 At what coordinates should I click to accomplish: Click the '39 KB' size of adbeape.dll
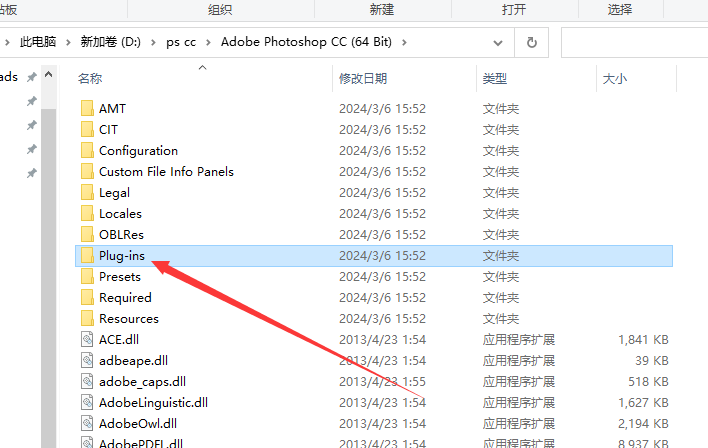click(x=652, y=360)
